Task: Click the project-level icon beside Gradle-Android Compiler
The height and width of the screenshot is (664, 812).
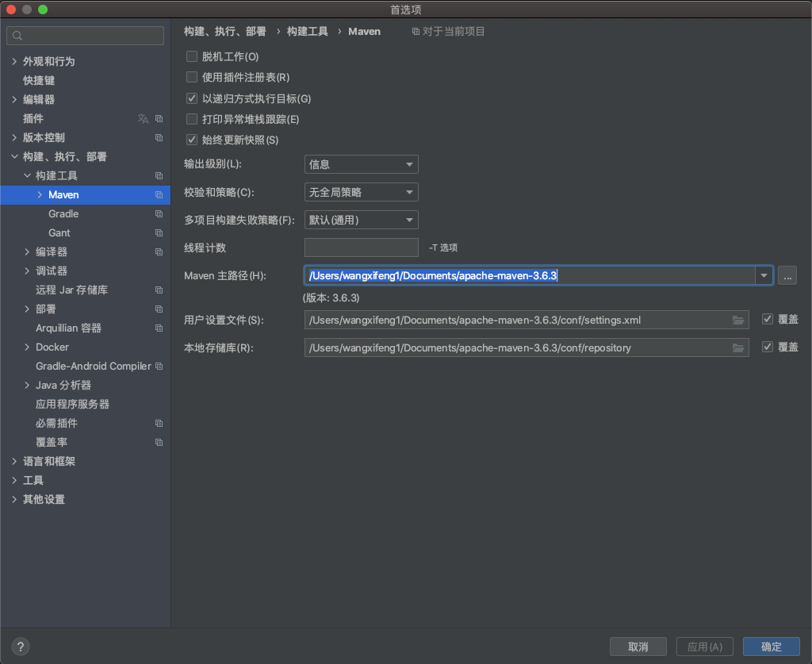Action: [x=159, y=367]
